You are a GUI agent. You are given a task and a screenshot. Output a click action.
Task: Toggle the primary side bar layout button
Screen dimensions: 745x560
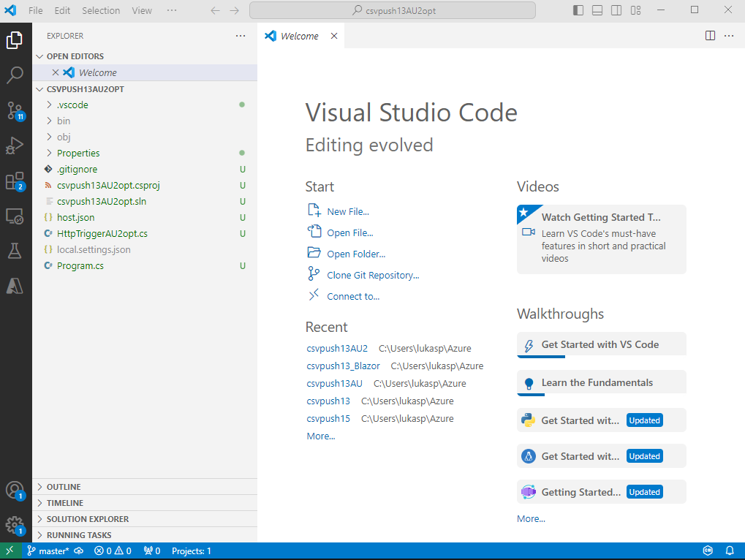click(x=578, y=10)
